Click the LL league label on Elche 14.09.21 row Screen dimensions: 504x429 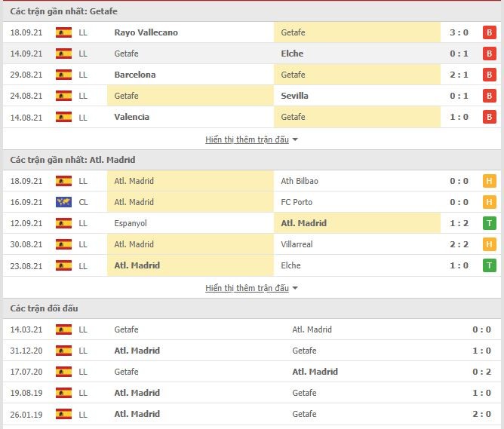(x=83, y=54)
